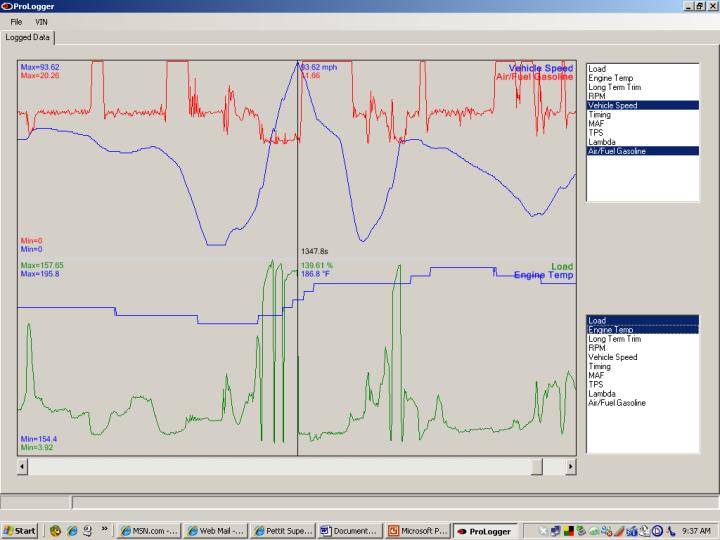Viewport: 720px width, 540px height.
Task: Open the File menu
Action: tap(16, 22)
